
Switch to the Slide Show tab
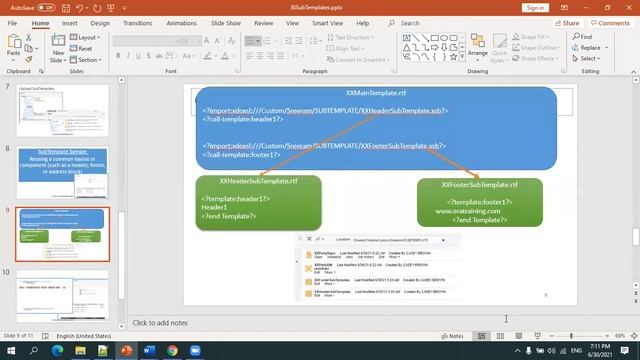226,23
